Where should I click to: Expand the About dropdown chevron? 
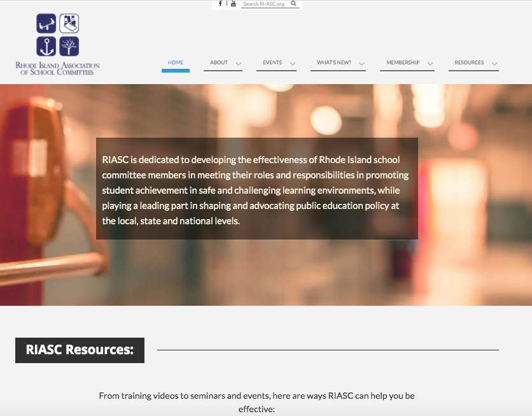pos(238,64)
